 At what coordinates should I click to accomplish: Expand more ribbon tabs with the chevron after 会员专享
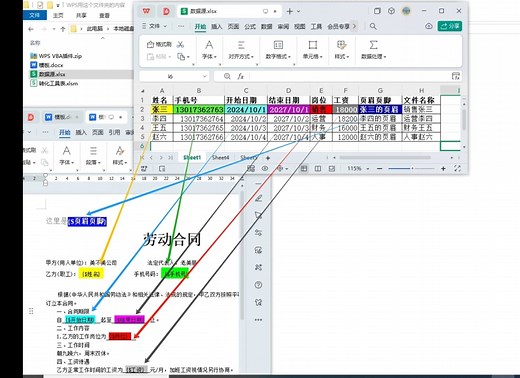pyautogui.click(x=354, y=26)
